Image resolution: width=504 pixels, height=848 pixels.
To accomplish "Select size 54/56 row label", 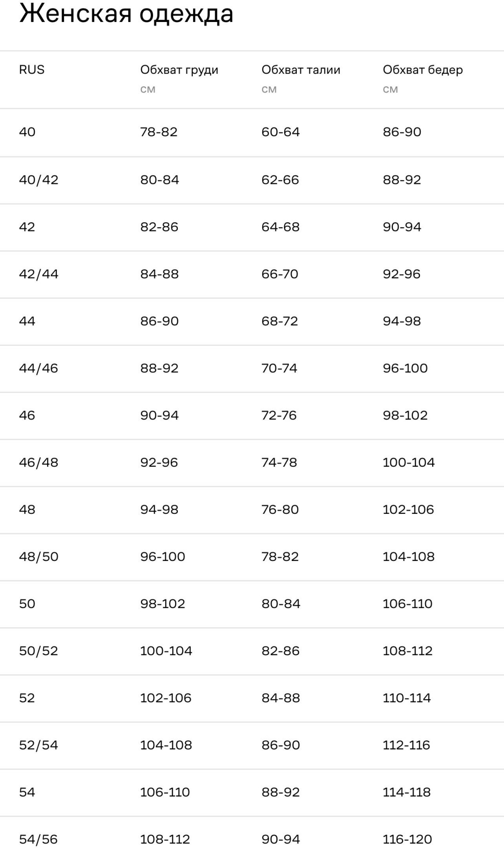I will pyautogui.click(x=39, y=839).
